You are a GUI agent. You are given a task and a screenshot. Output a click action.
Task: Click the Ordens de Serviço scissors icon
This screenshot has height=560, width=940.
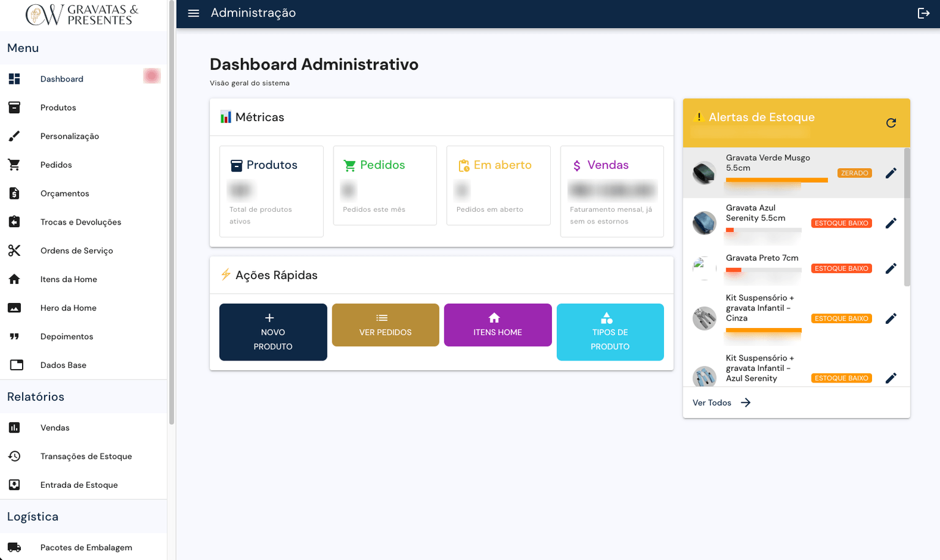click(x=14, y=250)
